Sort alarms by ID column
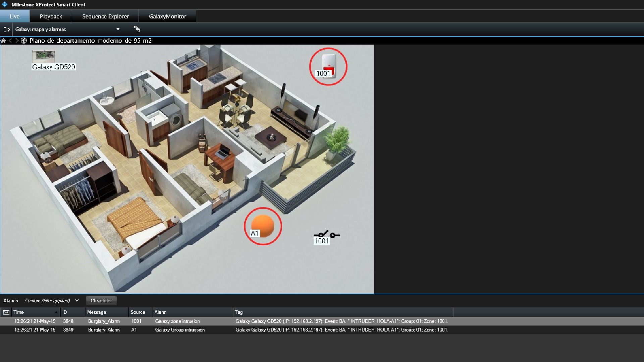 click(x=73, y=312)
